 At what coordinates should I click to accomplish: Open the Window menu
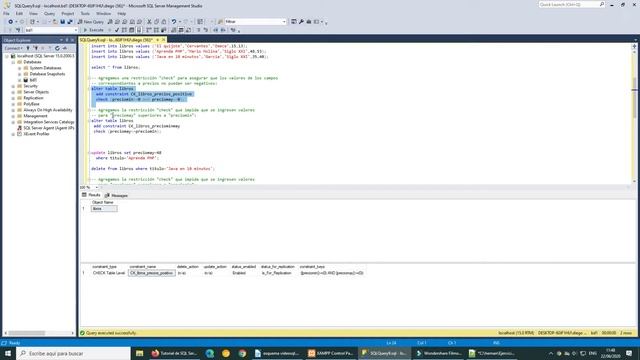104,13
